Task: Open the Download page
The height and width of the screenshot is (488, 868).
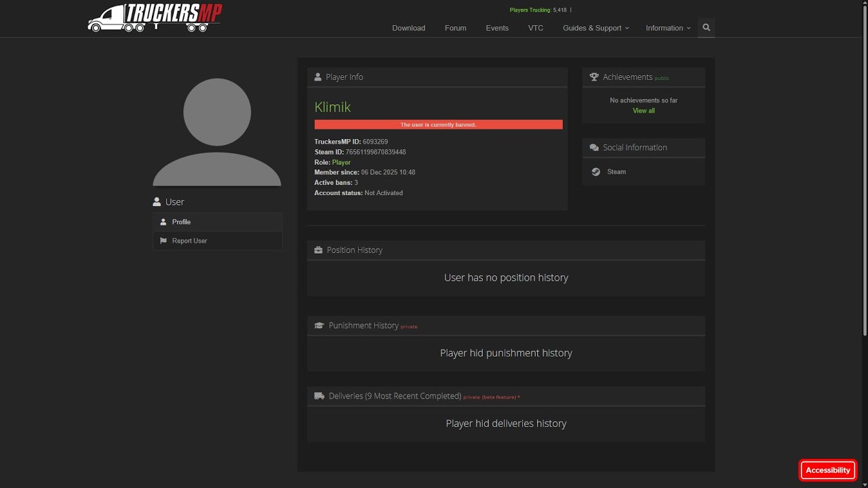Action: pos(409,28)
